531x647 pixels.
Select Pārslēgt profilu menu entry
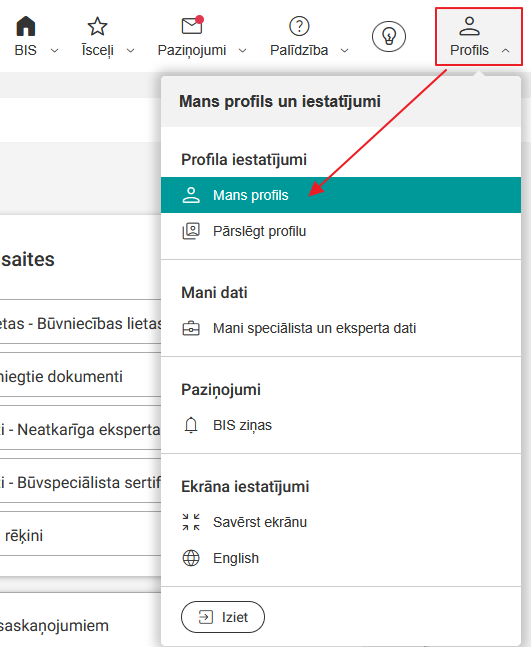click(x=341, y=231)
